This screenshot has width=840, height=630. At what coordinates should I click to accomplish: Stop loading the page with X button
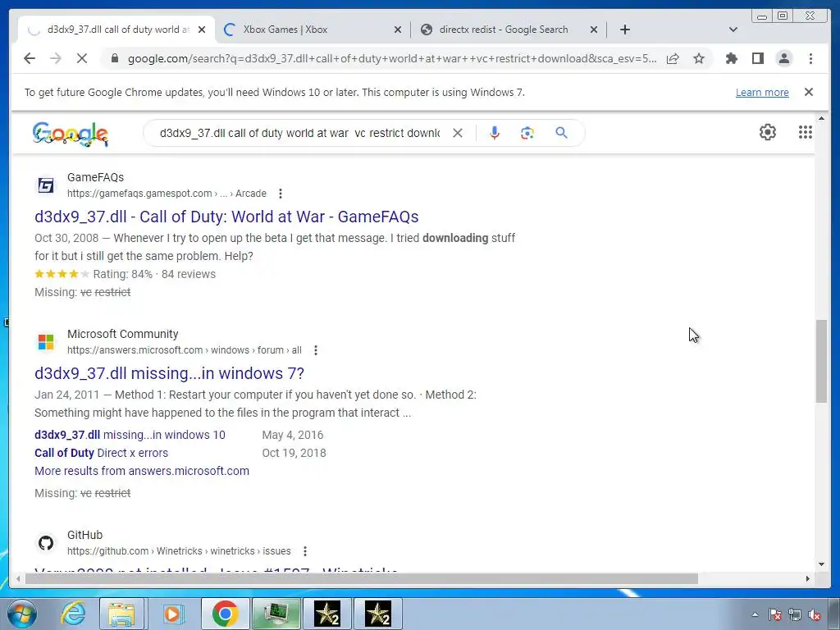pyautogui.click(x=82, y=58)
